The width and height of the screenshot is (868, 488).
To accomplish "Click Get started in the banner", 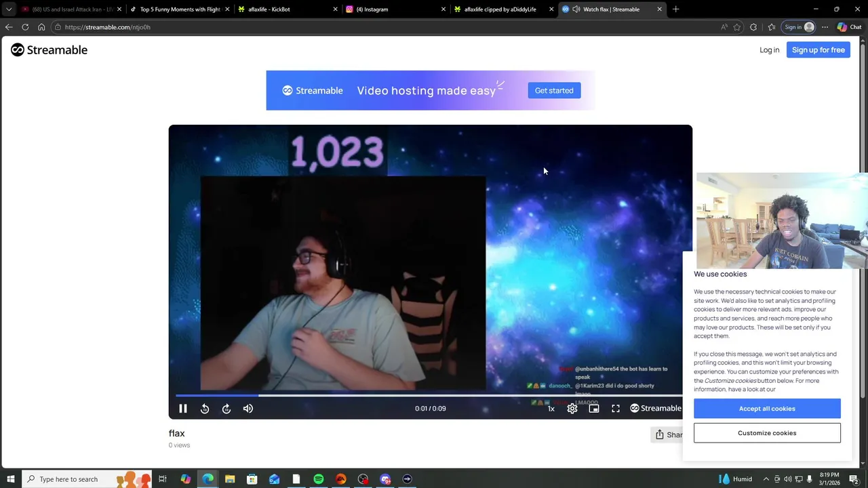I will (x=554, y=90).
